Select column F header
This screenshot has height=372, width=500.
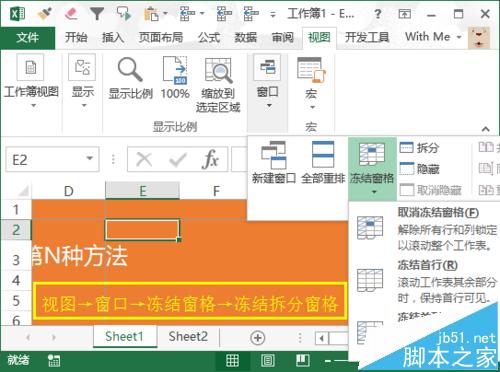[216, 191]
